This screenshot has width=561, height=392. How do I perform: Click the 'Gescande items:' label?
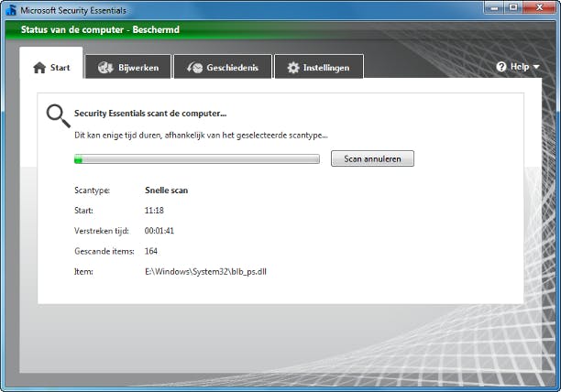pos(104,251)
